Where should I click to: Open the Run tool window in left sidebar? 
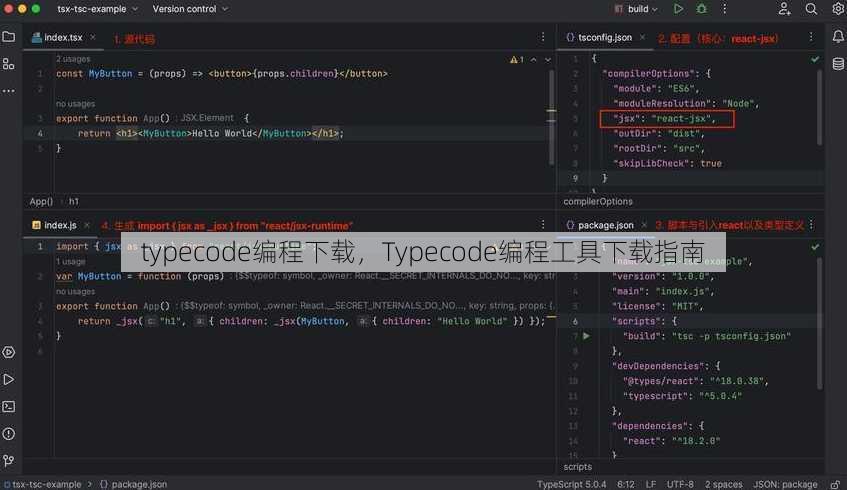pyautogui.click(x=9, y=379)
